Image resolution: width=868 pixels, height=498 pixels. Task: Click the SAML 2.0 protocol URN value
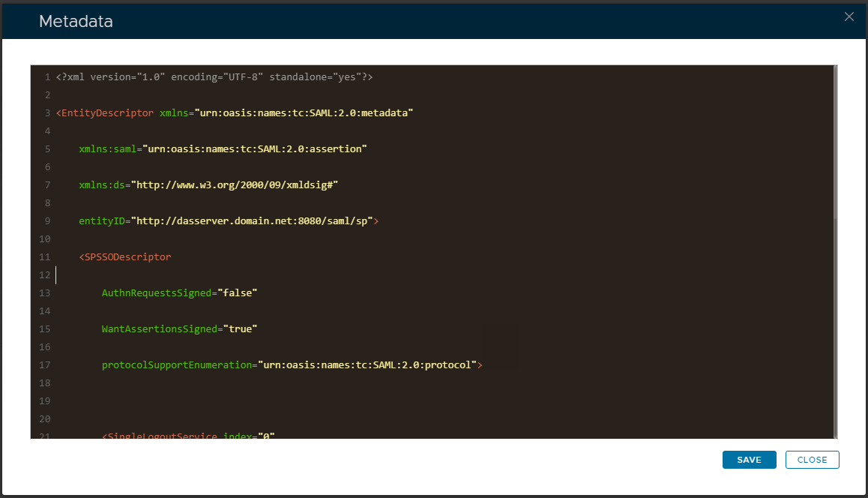tap(367, 365)
